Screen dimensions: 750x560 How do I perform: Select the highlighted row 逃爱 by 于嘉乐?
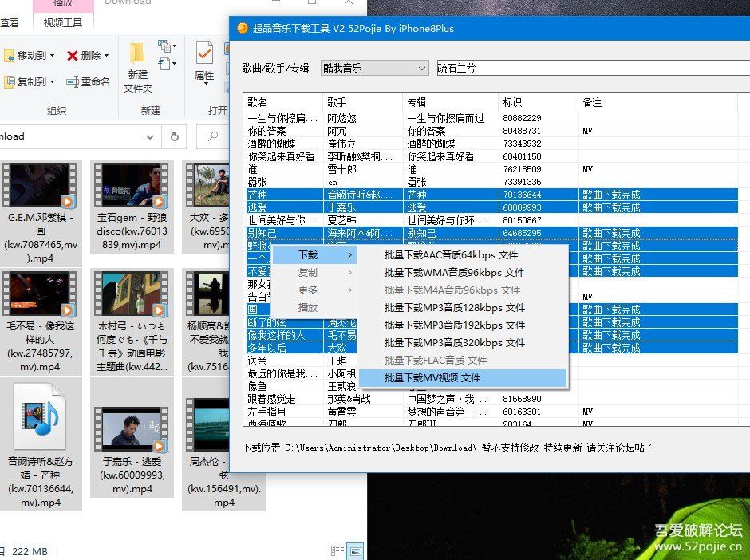point(491,207)
